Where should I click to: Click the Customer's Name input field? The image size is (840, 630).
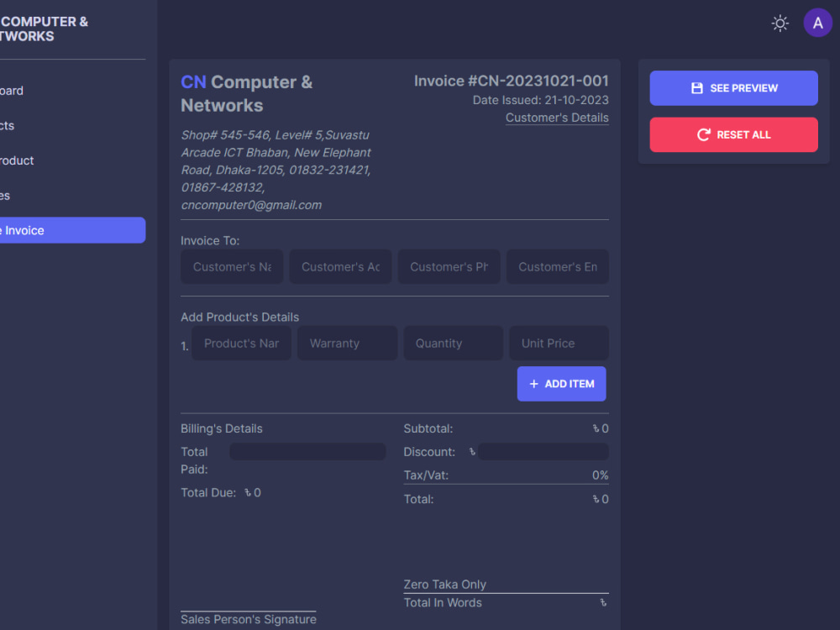pos(231,266)
